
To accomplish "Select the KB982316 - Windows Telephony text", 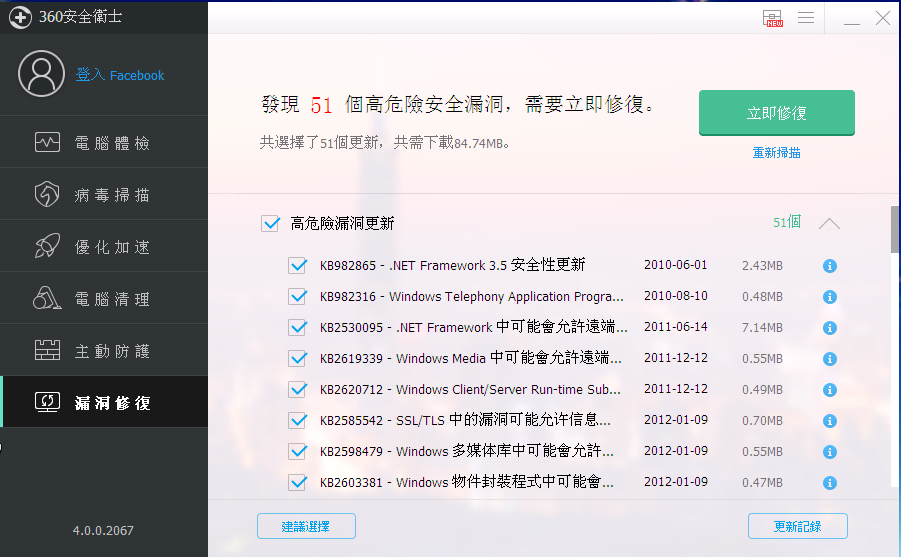I will 471,297.
